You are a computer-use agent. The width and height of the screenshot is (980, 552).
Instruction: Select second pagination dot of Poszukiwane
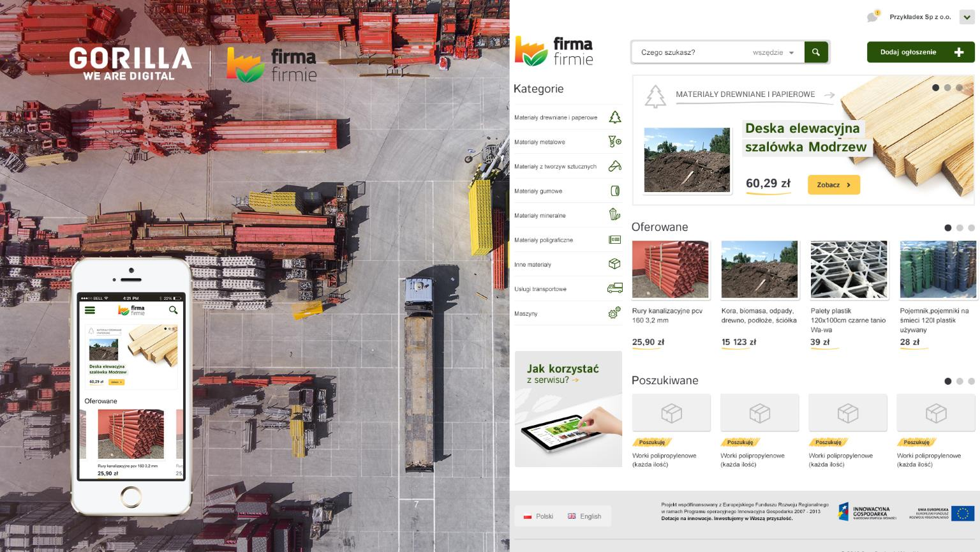click(960, 381)
